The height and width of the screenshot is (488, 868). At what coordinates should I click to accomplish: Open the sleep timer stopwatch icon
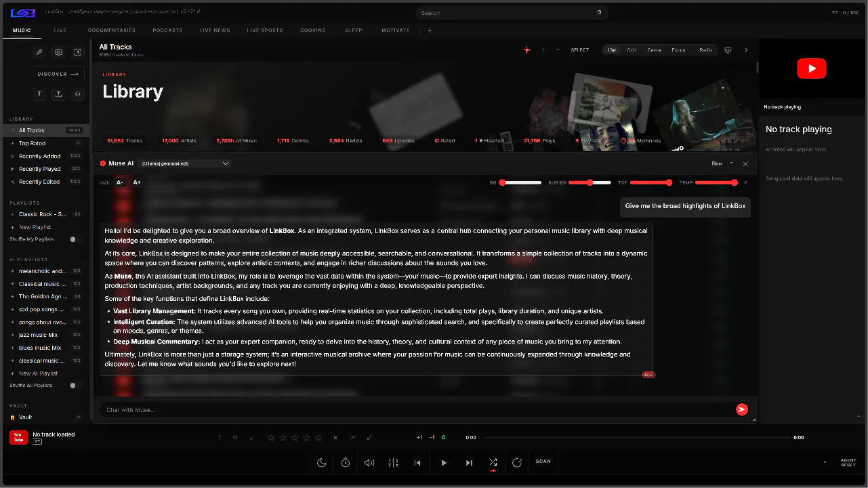coord(346,462)
